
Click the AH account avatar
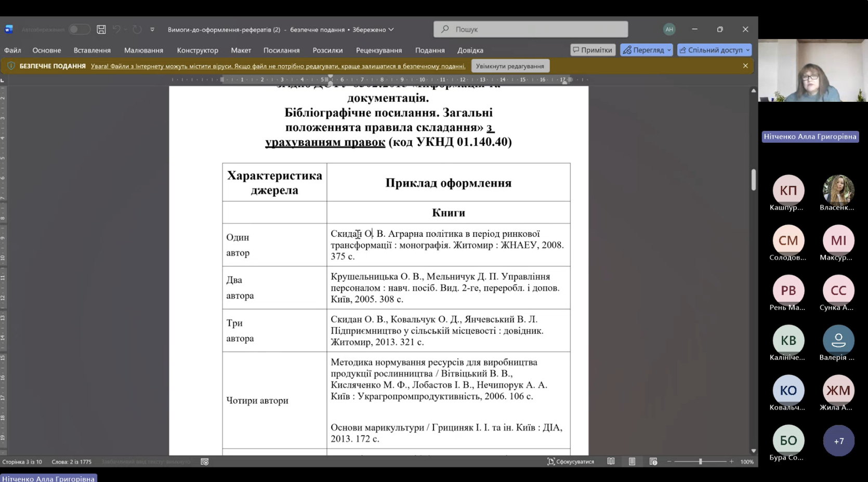669,30
